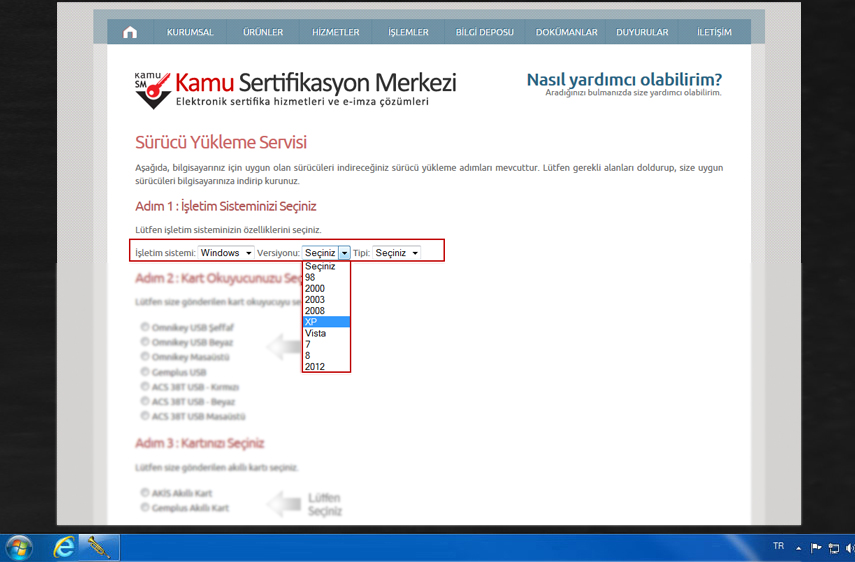The height and width of the screenshot is (562, 855).
Task: Choose version 2000 from list
Action: click(326, 288)
